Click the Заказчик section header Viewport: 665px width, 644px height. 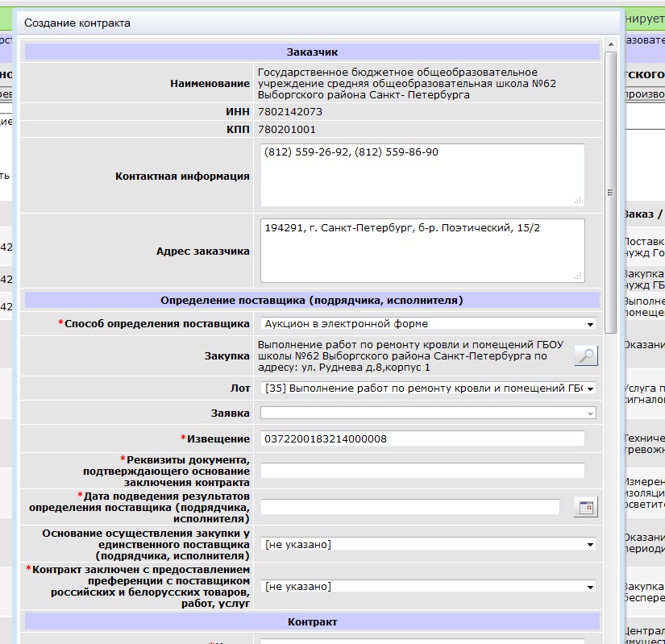[312, 52]
